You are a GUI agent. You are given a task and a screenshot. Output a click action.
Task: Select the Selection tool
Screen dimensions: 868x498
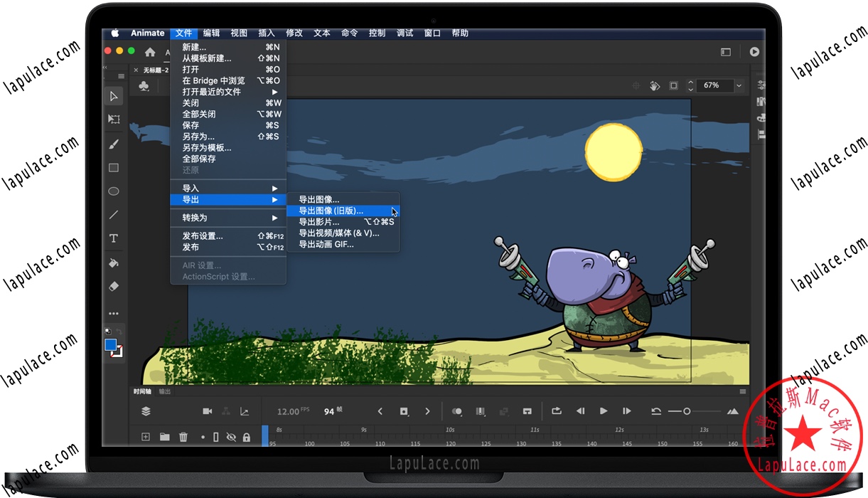(x=114, y=97)
